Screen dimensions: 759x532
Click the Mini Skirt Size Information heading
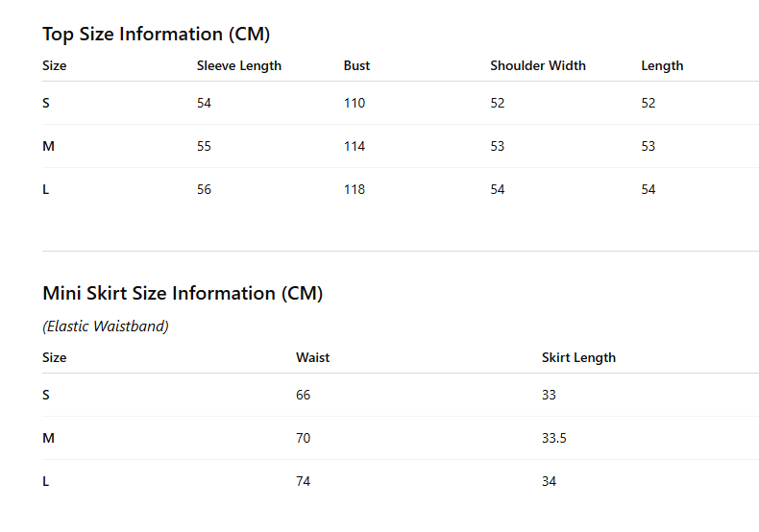coord(183,294)
